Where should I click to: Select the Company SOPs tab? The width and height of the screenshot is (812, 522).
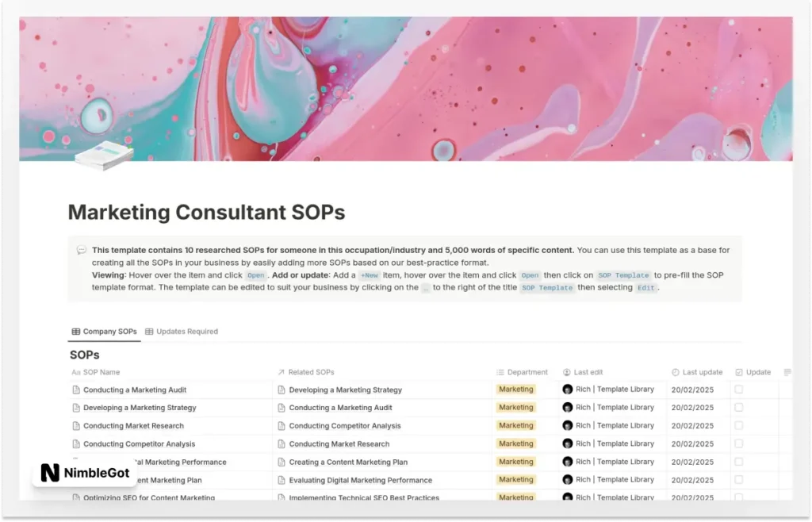103,331
